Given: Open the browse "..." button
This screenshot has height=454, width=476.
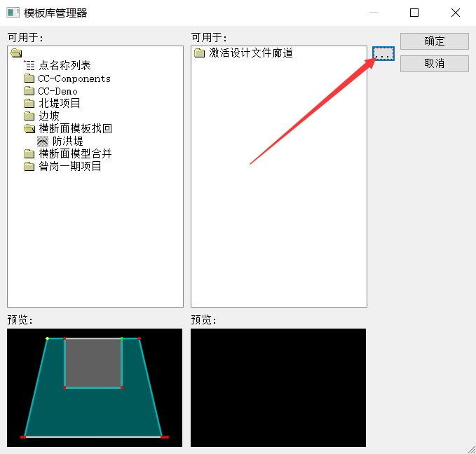Looking at the screenshot, I should point(383,54).
